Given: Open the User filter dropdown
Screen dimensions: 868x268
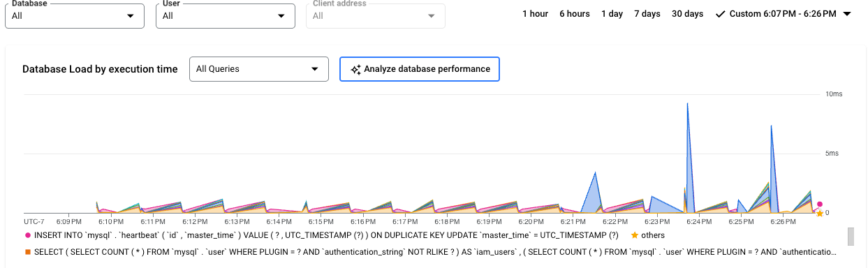Looking at the screenshot, I should pos(226,15).
